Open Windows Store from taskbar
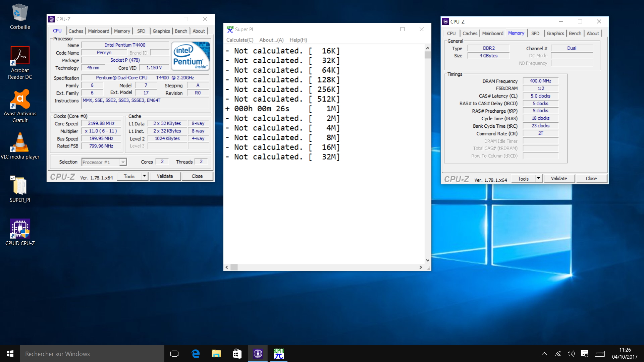The height and width of the screenshot is (362, 644). 237,354
